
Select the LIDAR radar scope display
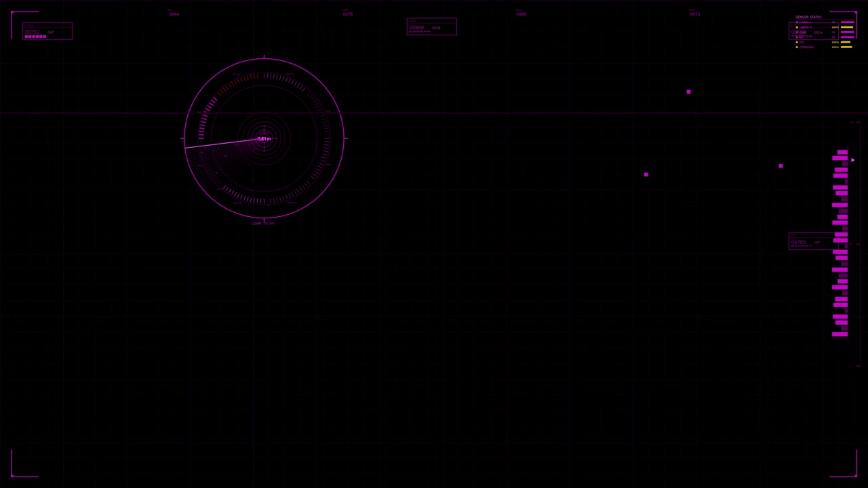(264, 138)
